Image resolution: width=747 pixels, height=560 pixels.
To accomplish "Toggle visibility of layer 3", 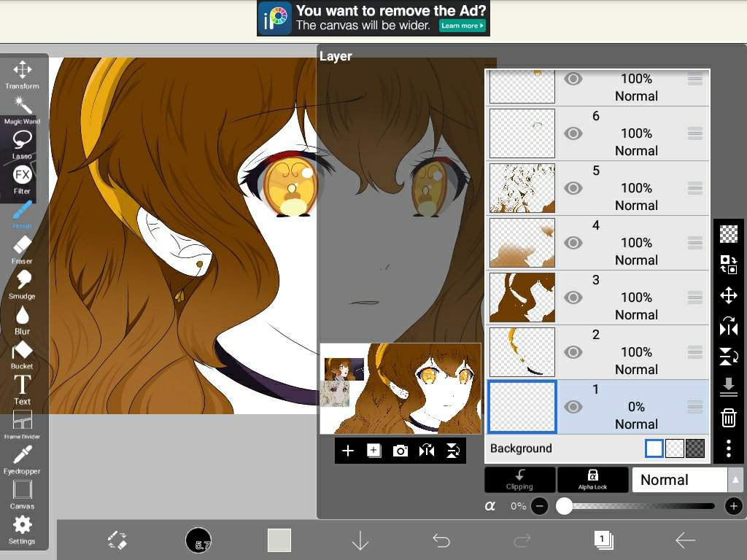I will [573, 297].
